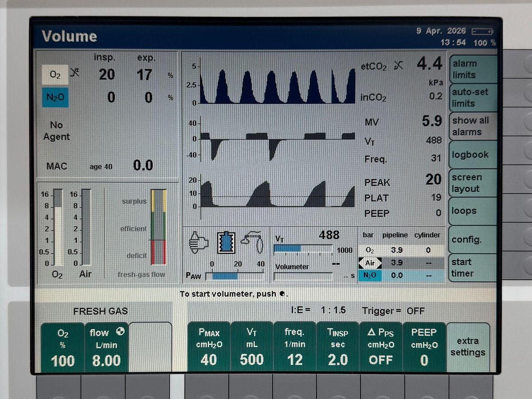Toggle the ΔPps OFF setting

click(380, 347)
